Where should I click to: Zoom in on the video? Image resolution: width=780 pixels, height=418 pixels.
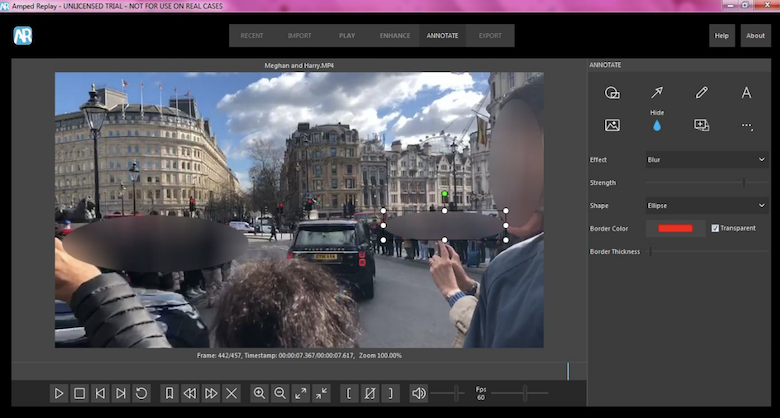pyautogui.click(x=259, y=394)
